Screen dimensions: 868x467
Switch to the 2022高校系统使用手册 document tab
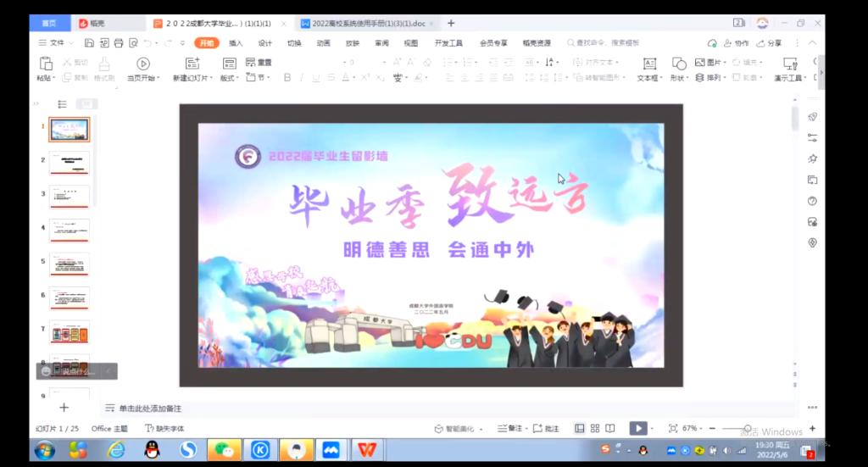click(368, 23)
